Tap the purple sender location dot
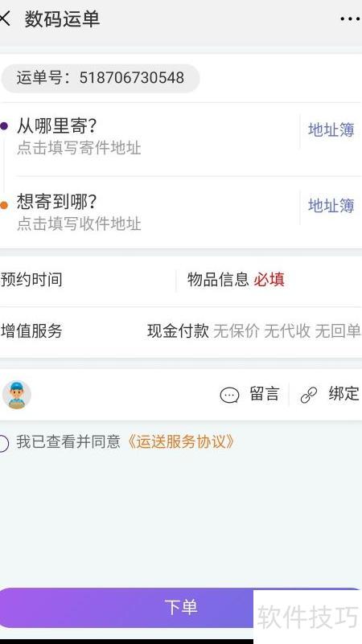 [x=4, y=126]
